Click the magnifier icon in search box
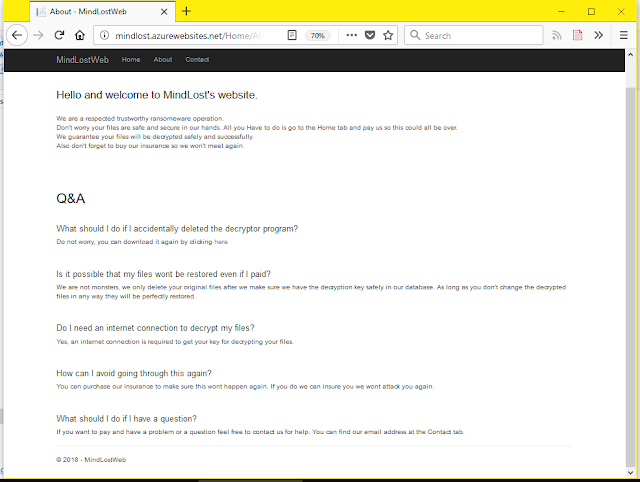Screen dimensions: 640x482 point(415,35)
